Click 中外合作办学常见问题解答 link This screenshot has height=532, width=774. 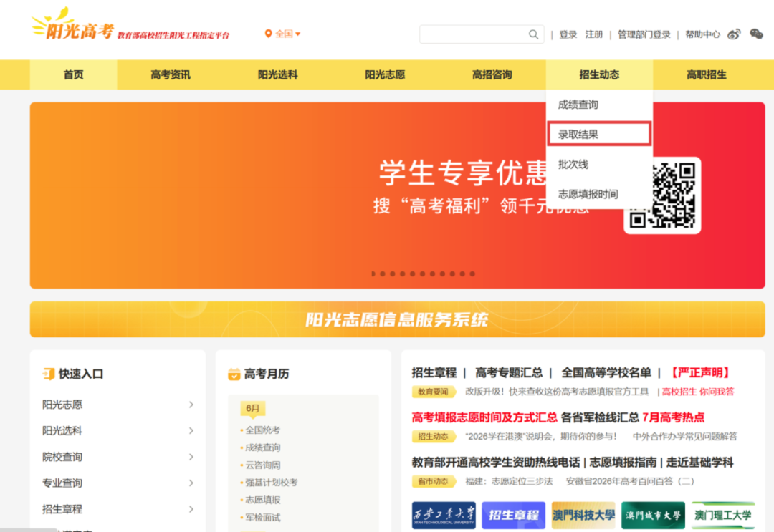click(x=685, y=436)
